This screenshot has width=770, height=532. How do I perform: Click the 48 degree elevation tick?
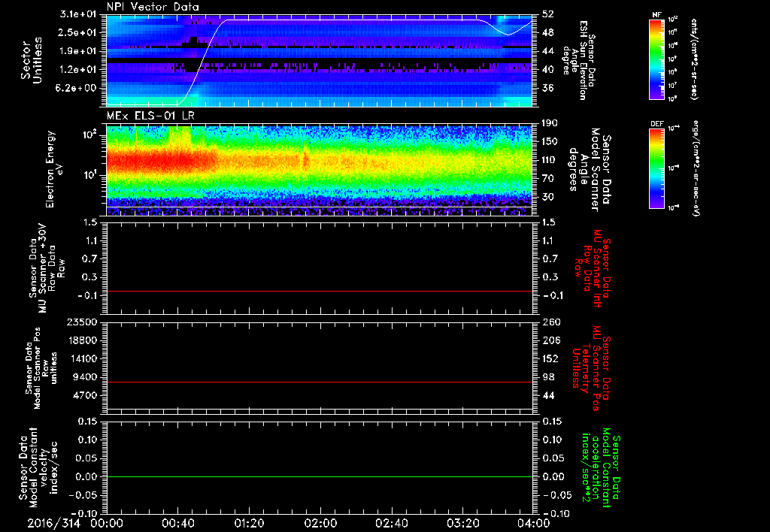click(x=548, y=32)
